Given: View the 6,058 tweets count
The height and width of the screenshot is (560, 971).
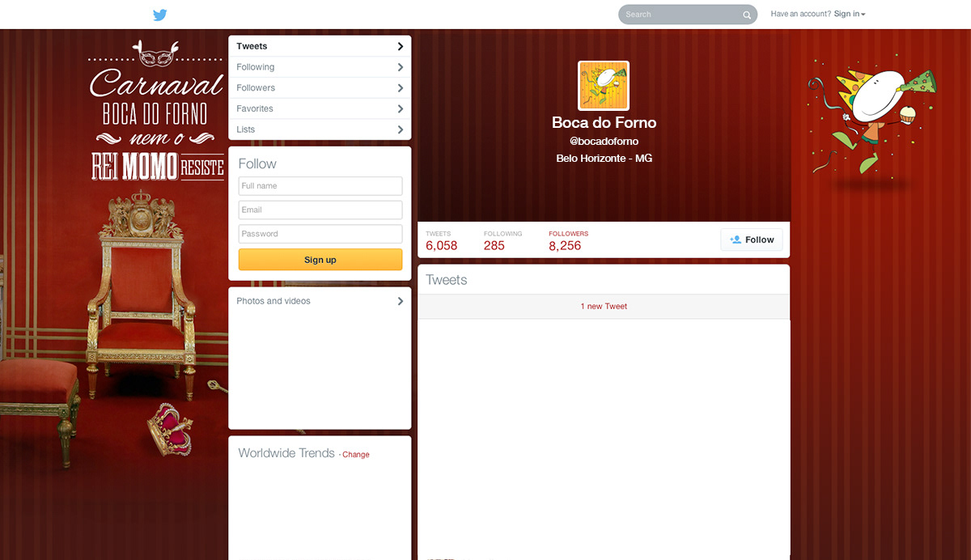Looking at the screenshot, I should [x=441, y=240].
